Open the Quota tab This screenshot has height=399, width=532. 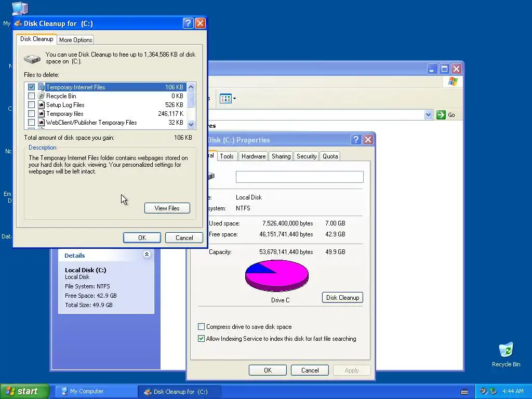click(x=330, y=156)
